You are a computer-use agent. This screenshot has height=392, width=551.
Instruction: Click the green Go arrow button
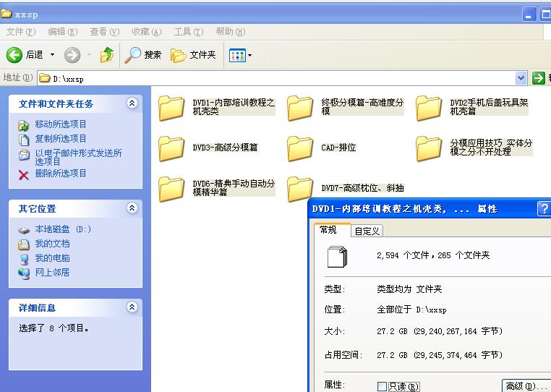539,78
